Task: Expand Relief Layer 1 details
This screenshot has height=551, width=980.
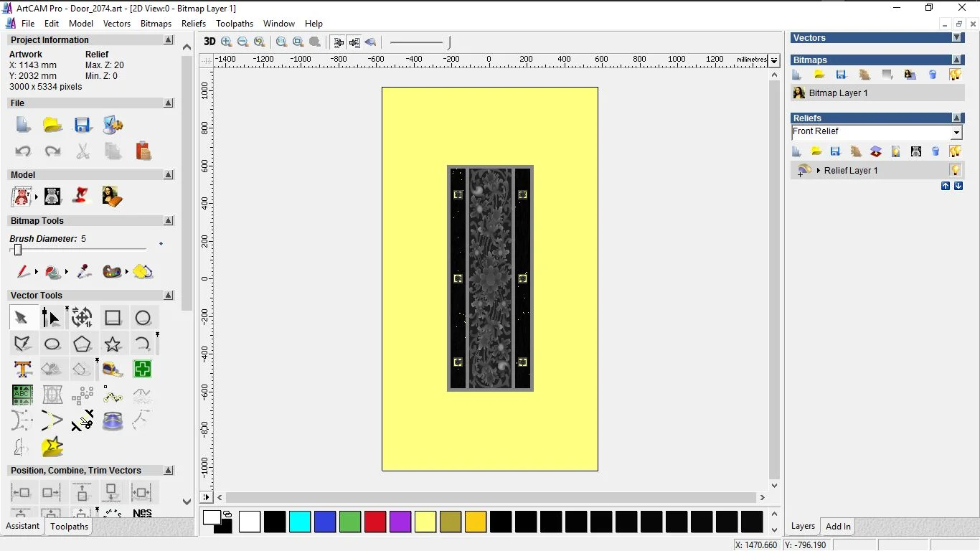Action: click(x=820, y=170)
